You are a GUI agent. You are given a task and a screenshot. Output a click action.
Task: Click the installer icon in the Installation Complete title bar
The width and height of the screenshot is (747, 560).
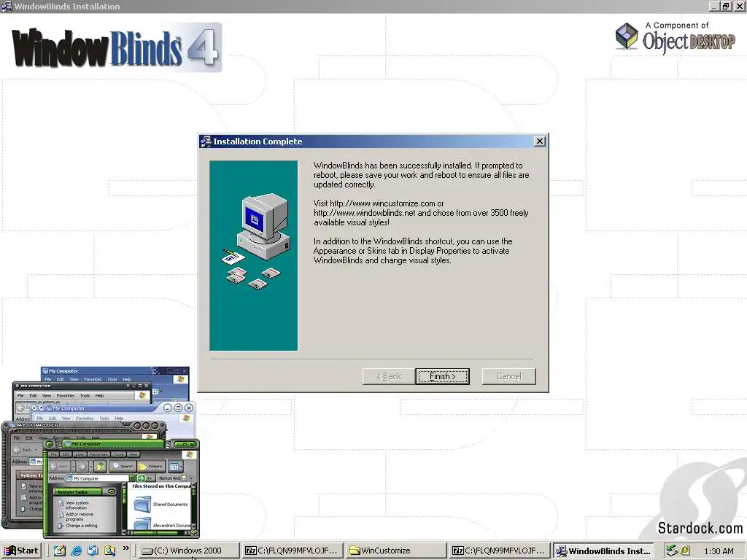(x=206, y=141)
